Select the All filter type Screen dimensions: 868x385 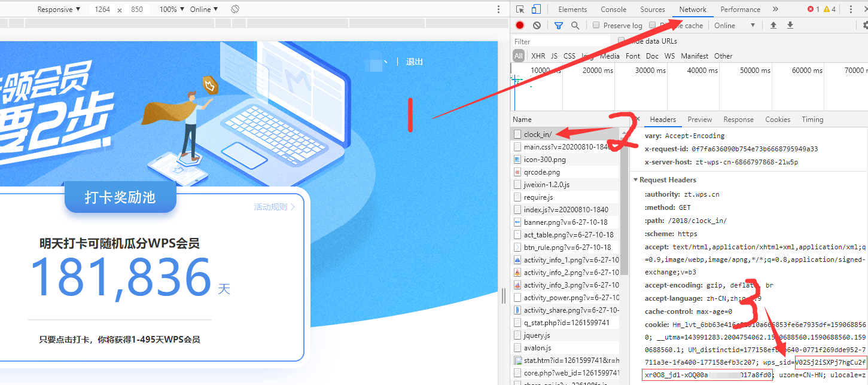519,56
